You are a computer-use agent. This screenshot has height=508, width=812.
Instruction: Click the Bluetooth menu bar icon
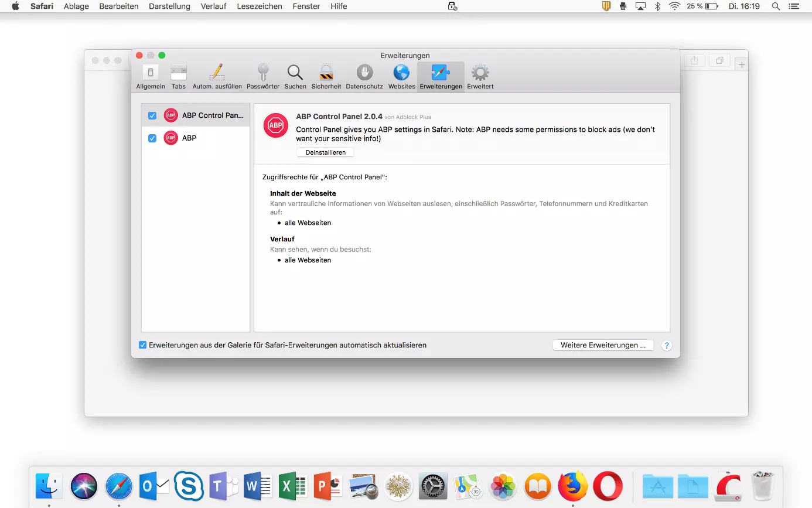pos(657,6)
